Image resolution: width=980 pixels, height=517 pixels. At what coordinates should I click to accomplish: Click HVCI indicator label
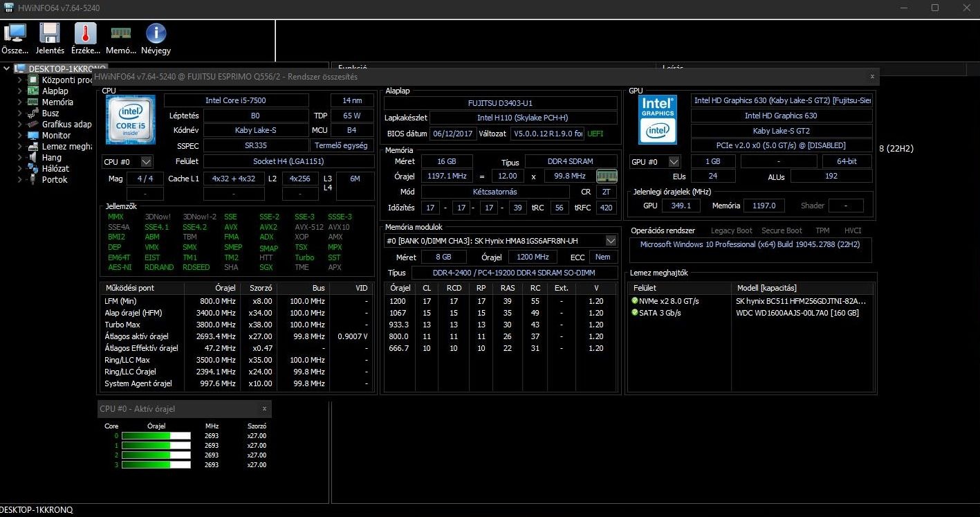tap(853, 230)
